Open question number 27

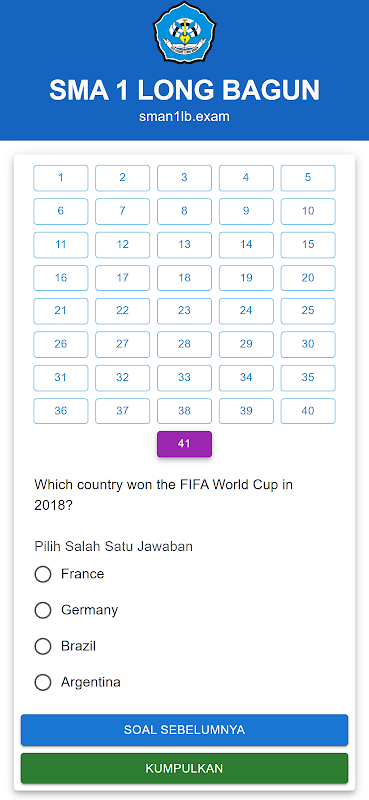coord(122,344)
